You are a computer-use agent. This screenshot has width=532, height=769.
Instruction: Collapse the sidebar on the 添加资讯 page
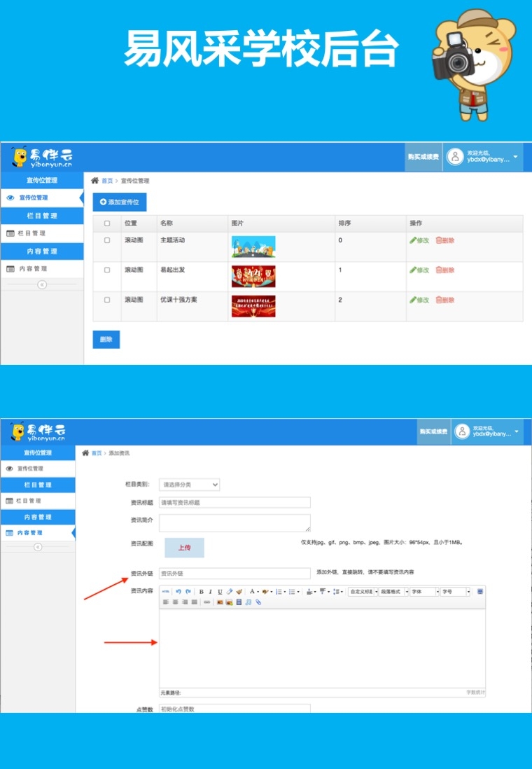click(38, 547)
